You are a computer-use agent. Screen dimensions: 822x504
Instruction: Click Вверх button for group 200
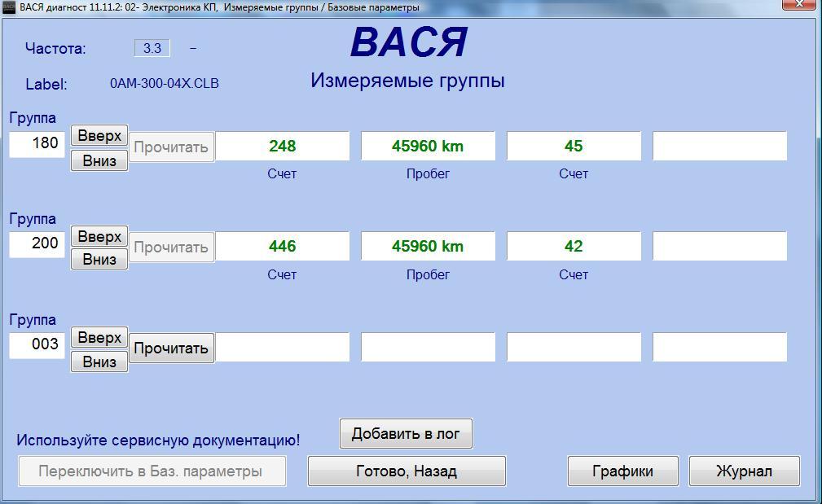(99, 237)
